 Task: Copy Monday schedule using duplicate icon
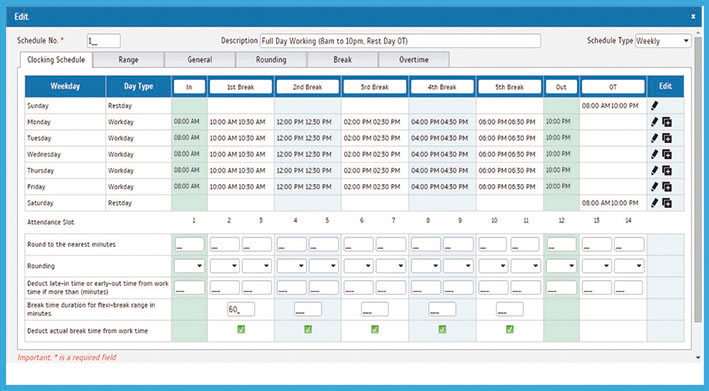(667, 122)
